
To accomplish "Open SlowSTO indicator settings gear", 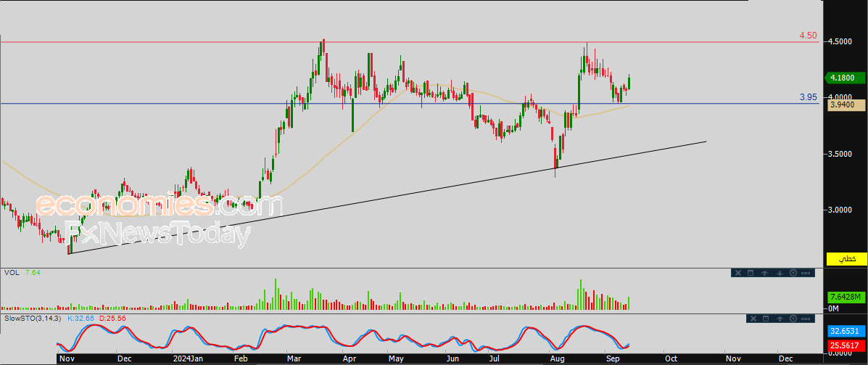I will [793, 319].
